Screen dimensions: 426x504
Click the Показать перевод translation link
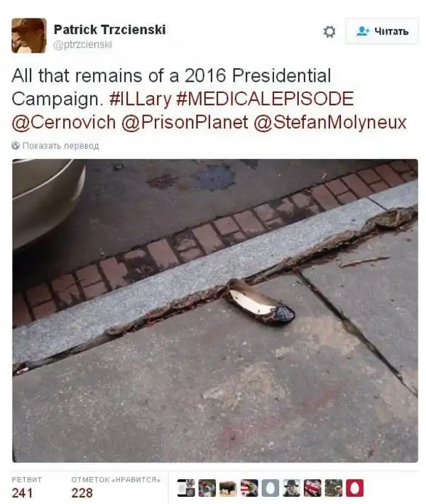coord(61,146)
